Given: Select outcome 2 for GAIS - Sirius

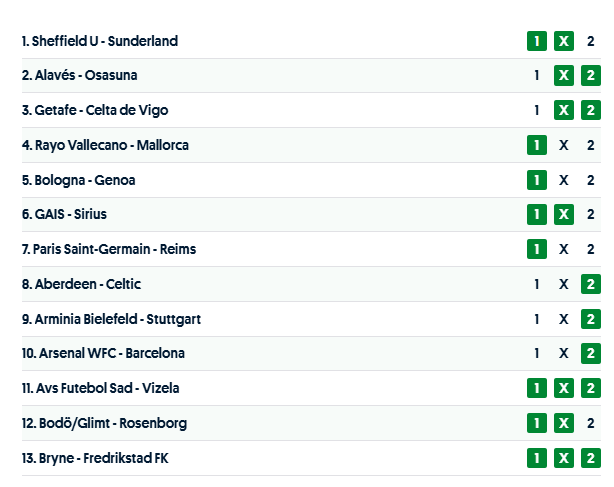Looking at the screenshot, I should [x=591, y=214].
